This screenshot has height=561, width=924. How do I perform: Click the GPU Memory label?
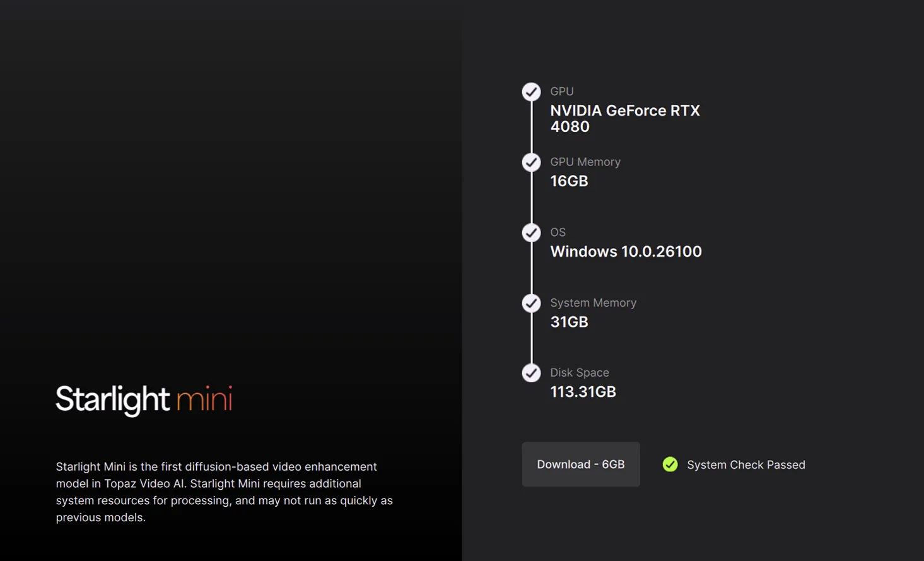(585, 162)
